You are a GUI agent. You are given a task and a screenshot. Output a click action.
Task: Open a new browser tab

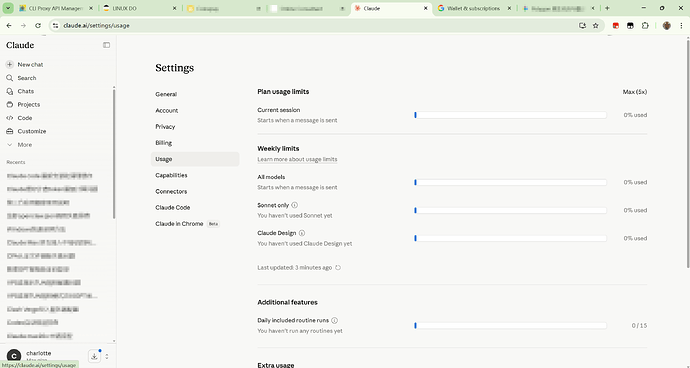tap(607, 8)
